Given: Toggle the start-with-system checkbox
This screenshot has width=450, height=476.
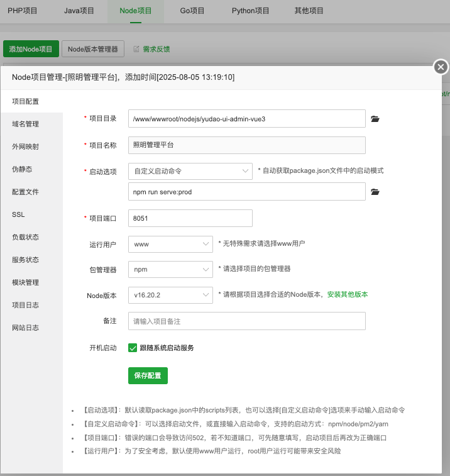Looking at the screenshot, I should 133,348.
